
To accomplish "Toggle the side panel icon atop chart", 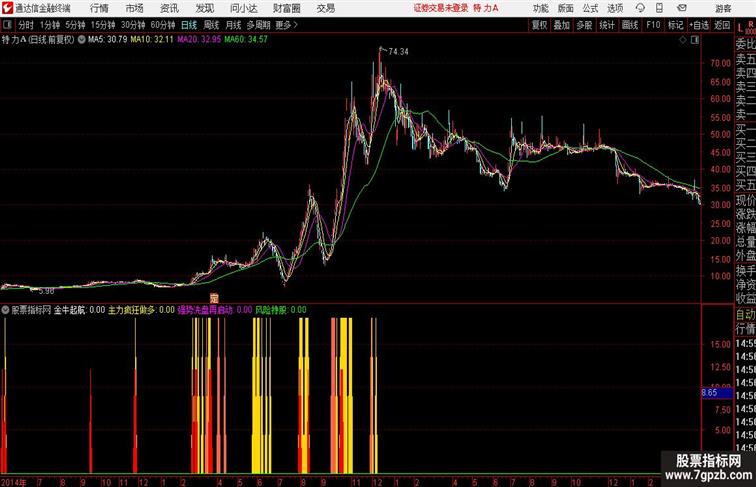I will (x=695, y=40).
